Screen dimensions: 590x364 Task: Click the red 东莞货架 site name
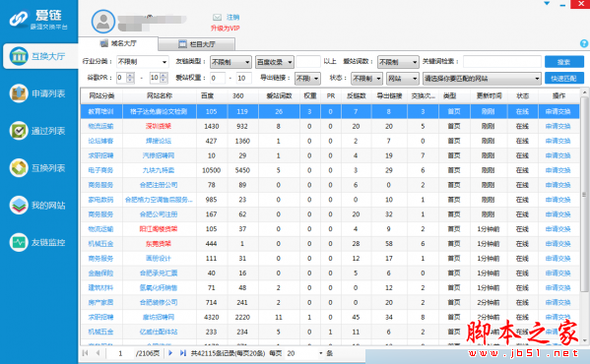coord(159,244)
